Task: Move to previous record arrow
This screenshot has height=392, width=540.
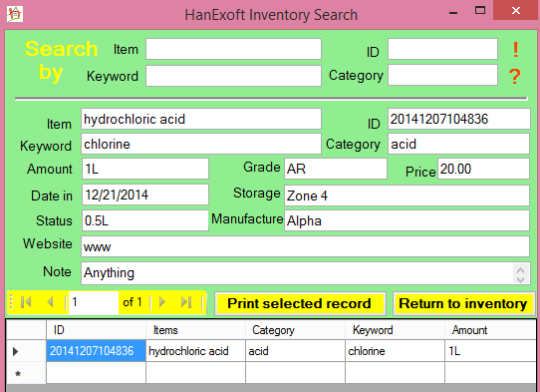Action: [x=50, y=302]
